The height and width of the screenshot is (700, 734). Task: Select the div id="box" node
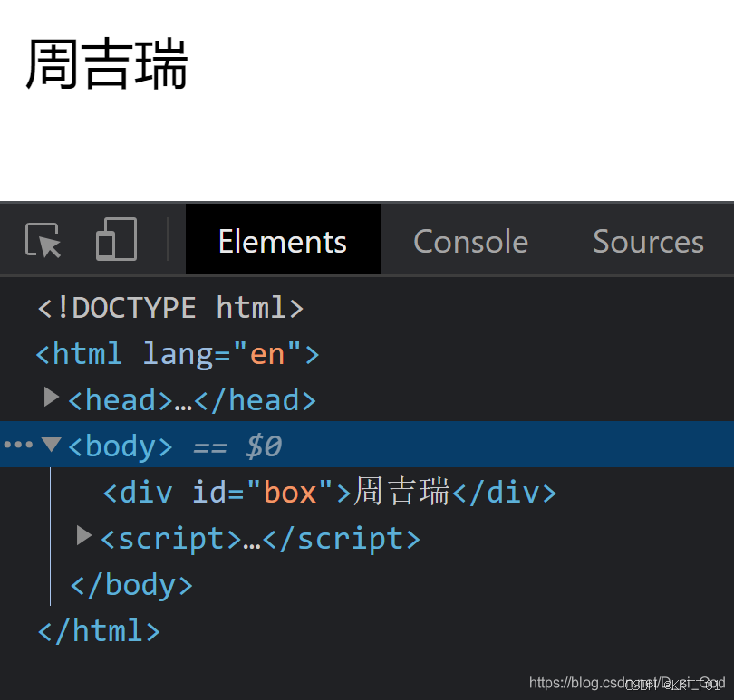click(x=330, y=492)
